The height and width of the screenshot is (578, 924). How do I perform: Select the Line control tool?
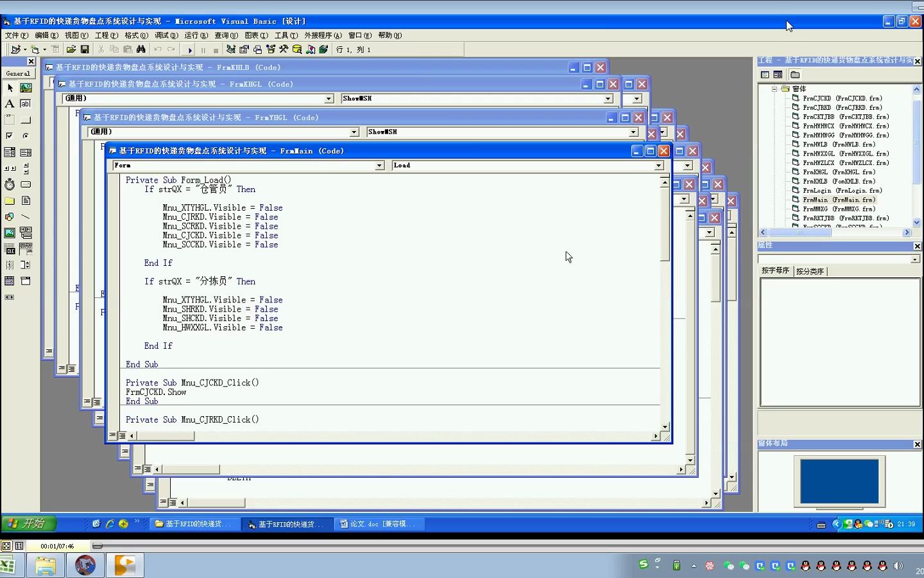26,216
